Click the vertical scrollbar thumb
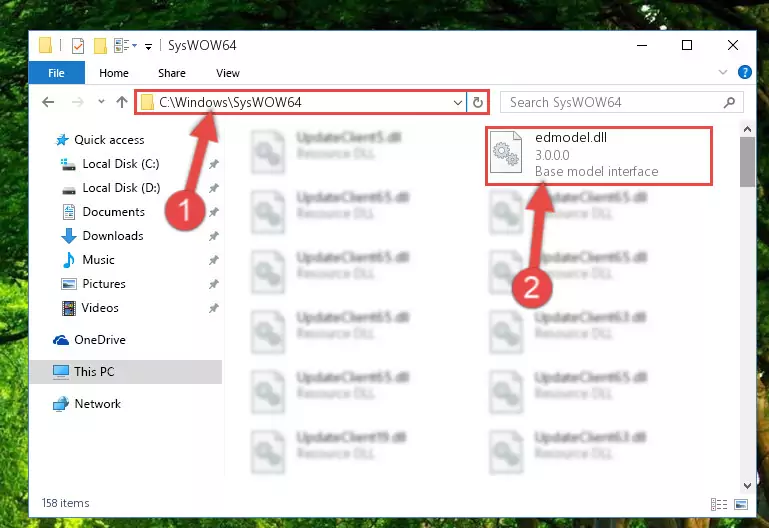 tap(747, 162)
